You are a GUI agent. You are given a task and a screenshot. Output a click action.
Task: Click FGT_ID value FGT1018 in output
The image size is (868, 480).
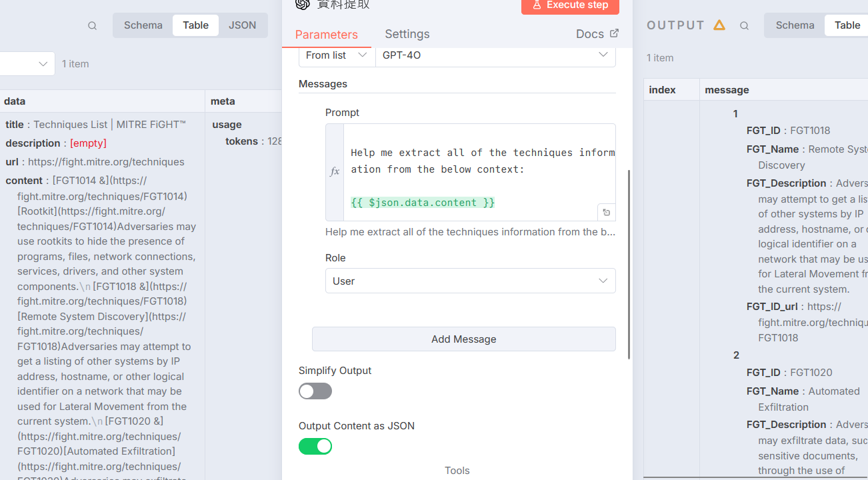(x=810, y=131)
